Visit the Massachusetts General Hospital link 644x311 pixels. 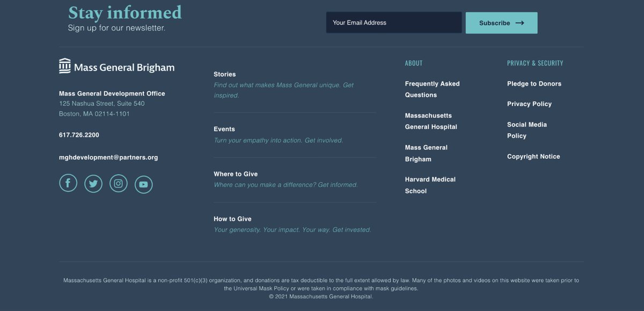pos(431,121)
